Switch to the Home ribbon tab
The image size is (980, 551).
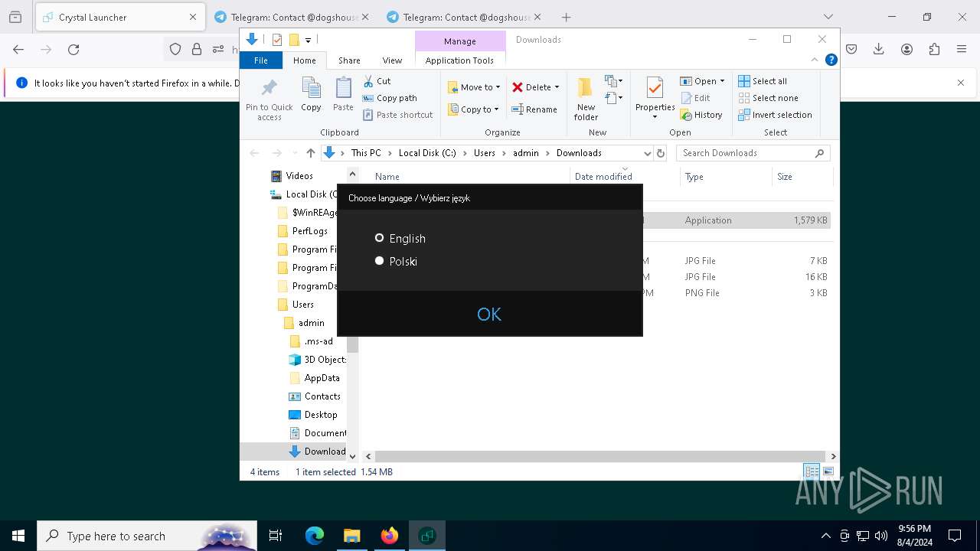point(304,60)
